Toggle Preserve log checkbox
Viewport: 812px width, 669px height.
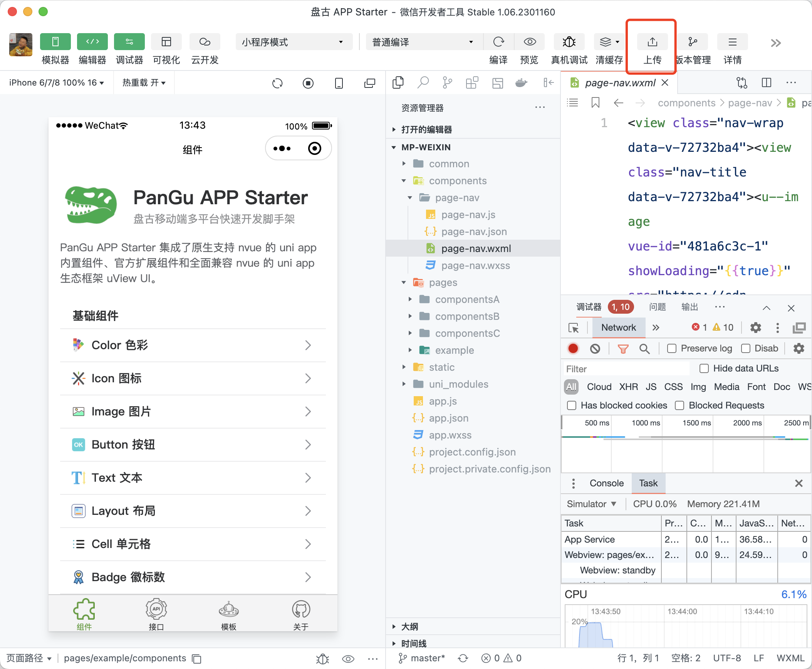point(672,349)
